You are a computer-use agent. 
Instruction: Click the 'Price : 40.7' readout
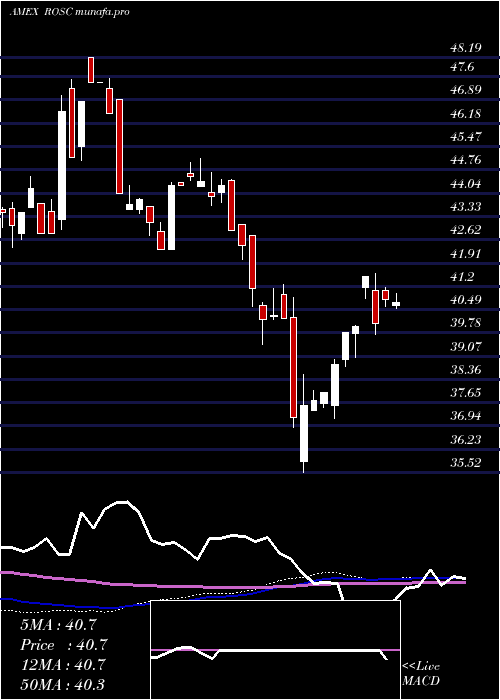63,645
